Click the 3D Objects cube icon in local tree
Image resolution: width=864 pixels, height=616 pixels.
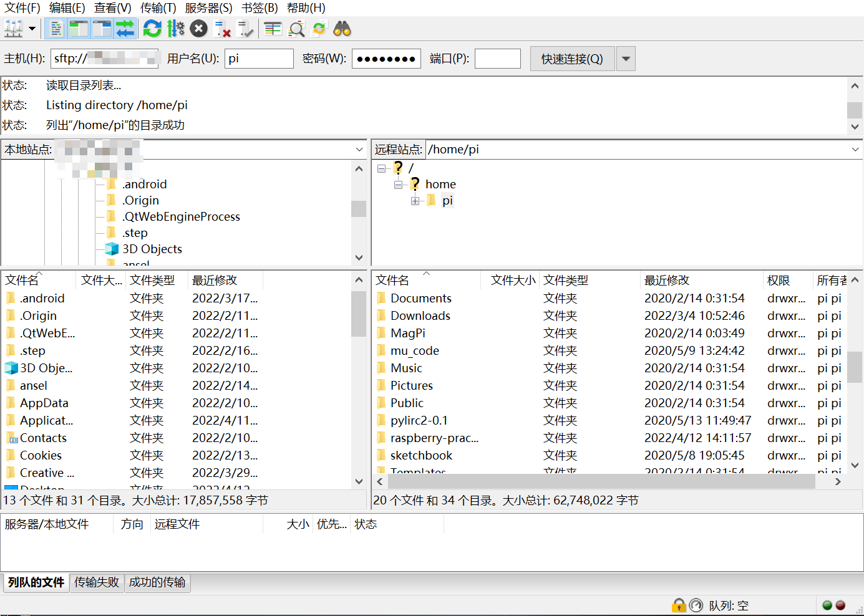[x=112, y=249]
